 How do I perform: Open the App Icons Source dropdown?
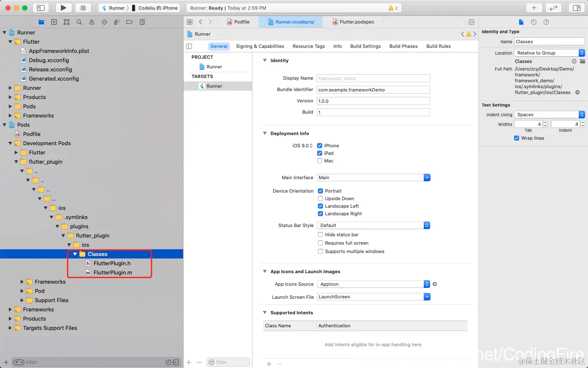[373, 284]
